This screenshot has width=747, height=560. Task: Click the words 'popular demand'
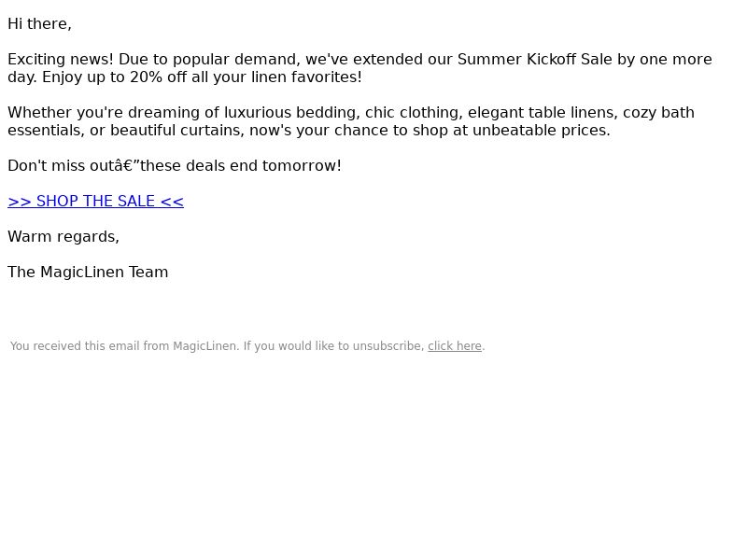click(236, 60)
